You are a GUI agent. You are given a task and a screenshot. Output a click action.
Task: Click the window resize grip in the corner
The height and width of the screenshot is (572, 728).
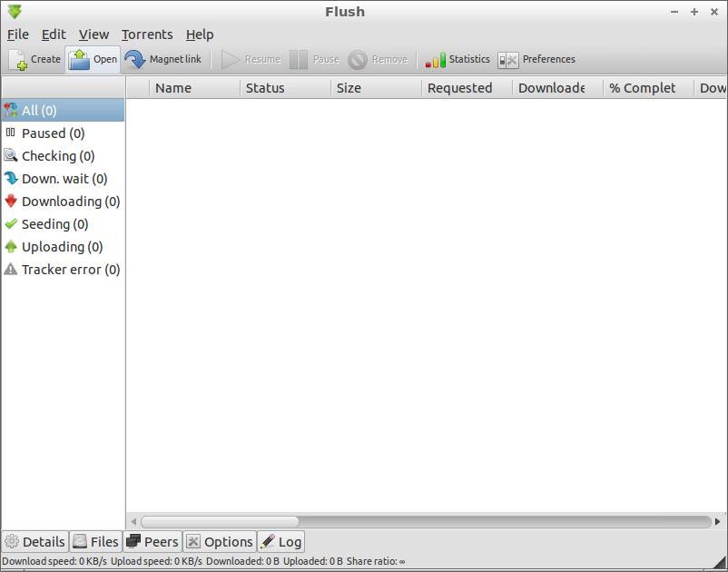[719, 563]
